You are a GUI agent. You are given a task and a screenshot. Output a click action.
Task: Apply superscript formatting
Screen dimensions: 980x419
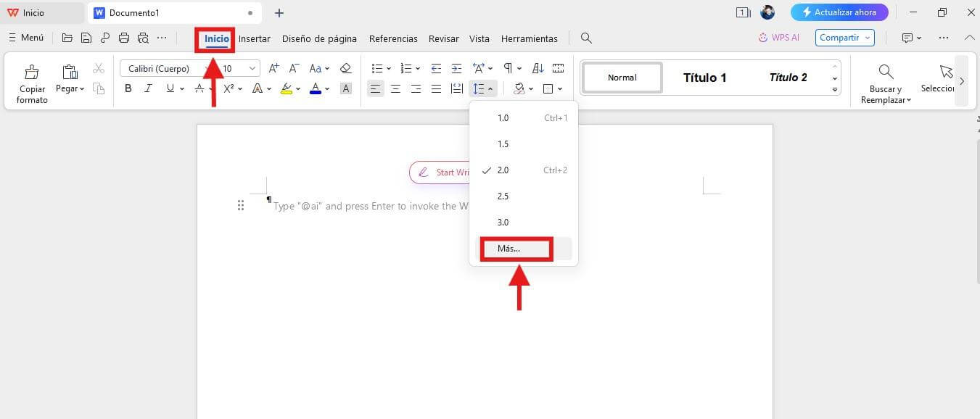[229, 88]
